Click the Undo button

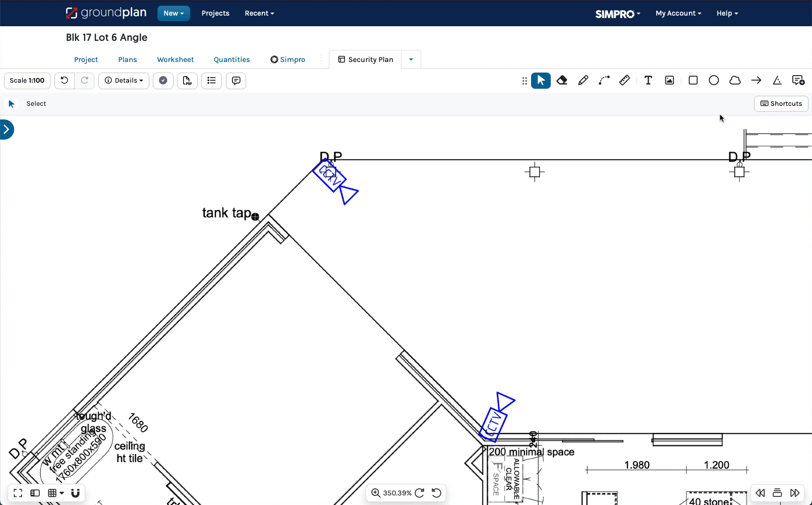(x=64, y=81)
